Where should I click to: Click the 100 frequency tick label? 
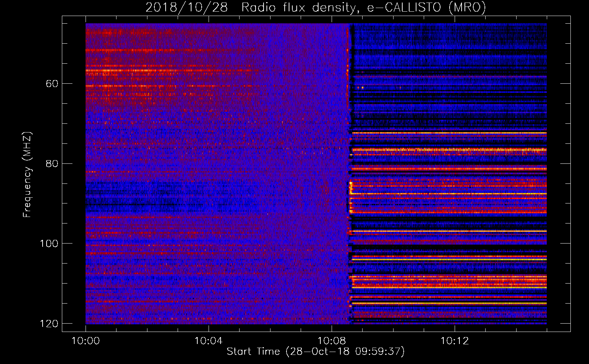pos(49,244)
